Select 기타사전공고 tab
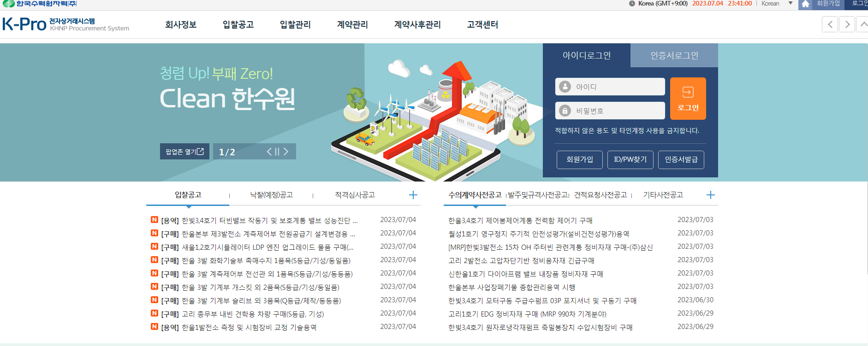The height and width of the screenshot is (346, 868). coord(663,195)
